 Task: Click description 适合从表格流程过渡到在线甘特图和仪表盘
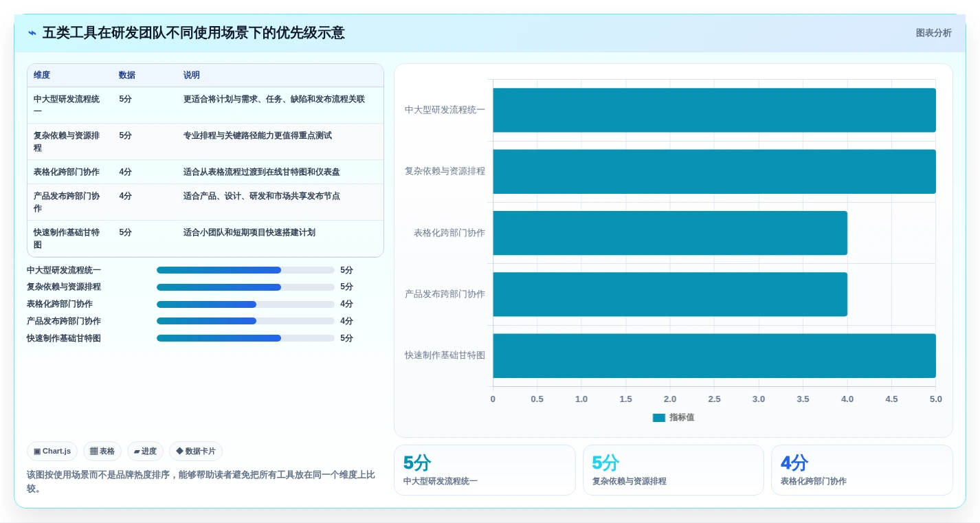[262, 172]
